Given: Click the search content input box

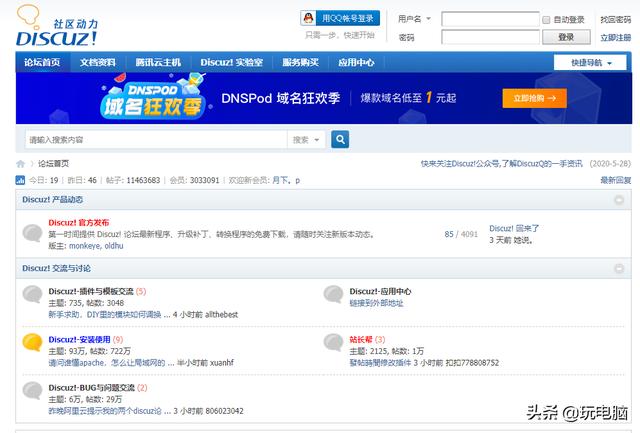Looking at the screenshot, I should pyautogui.click(x=156, y=140).
